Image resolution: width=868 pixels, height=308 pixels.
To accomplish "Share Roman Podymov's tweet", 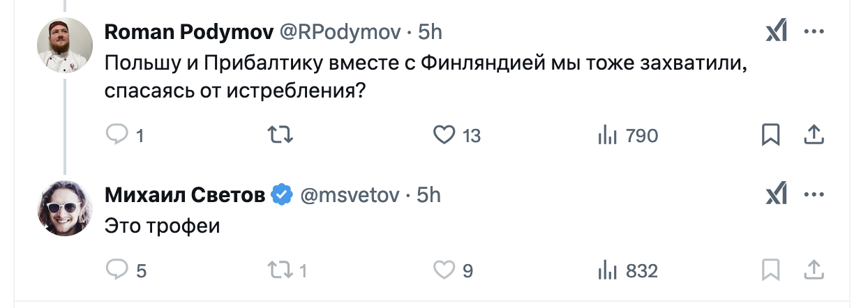I will [x=814, y=135].
